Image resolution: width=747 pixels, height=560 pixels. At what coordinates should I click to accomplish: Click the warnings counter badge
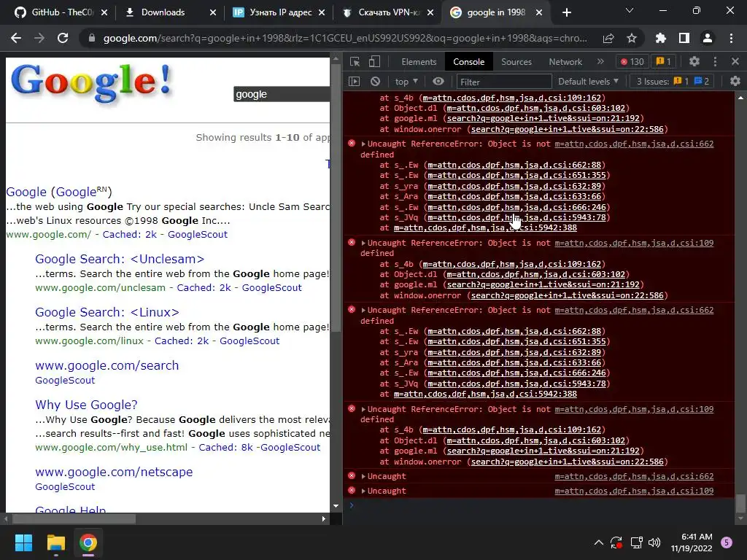coord(664,61)
